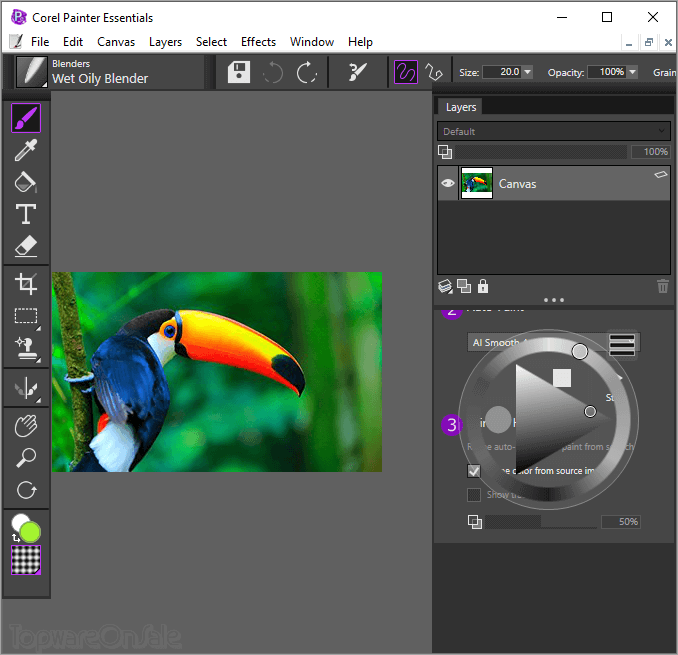Click the temporal color wheel hue ring handle
This screenshot has width=678, height=655.
[x=579, y=351]
